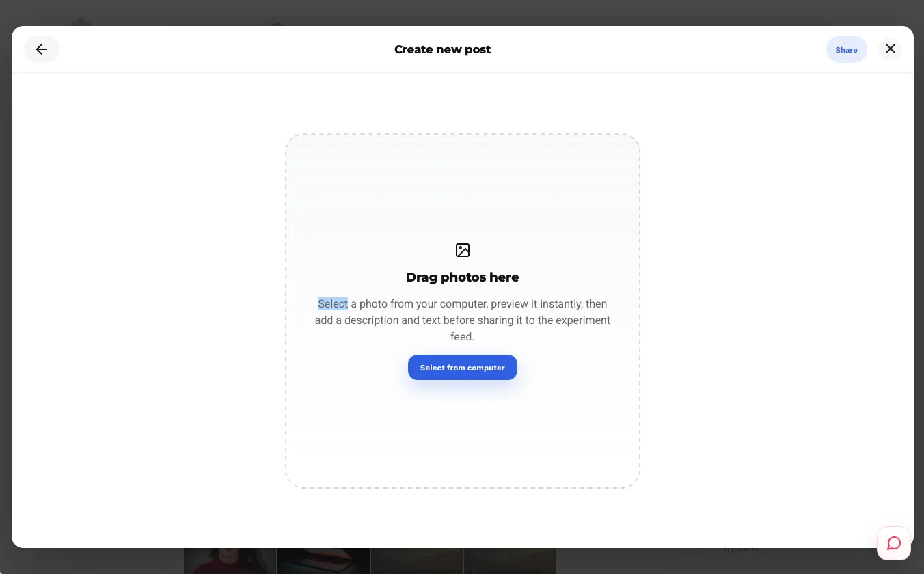Click the "Drag photos here" heading
Viewport: 924px width, 574px height.
[x=463, y=277]
